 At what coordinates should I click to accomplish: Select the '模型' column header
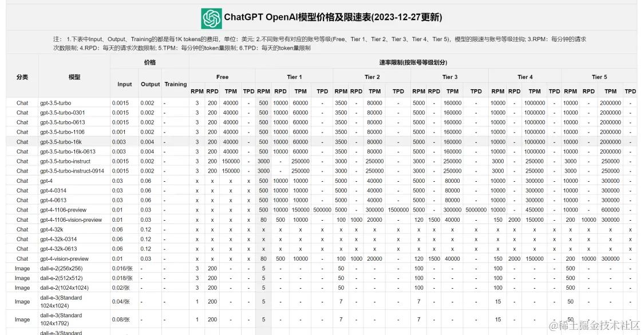[74, 77]
